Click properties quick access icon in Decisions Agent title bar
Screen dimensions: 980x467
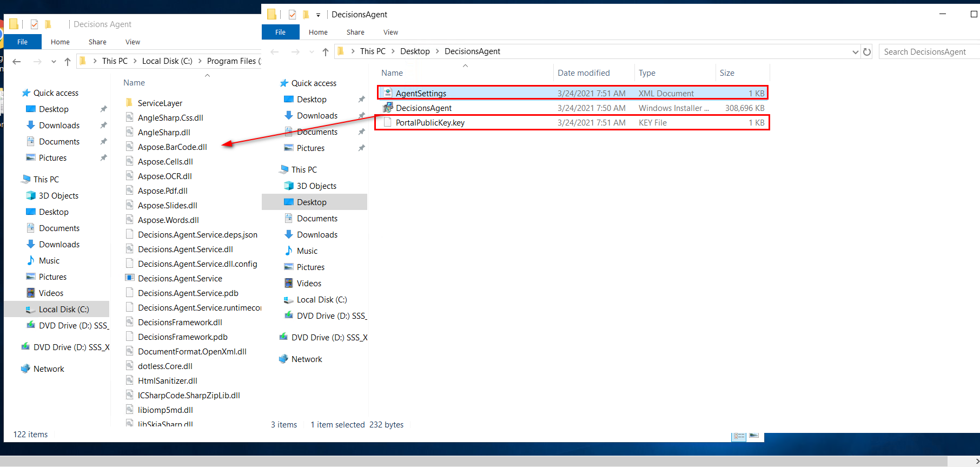34,24
